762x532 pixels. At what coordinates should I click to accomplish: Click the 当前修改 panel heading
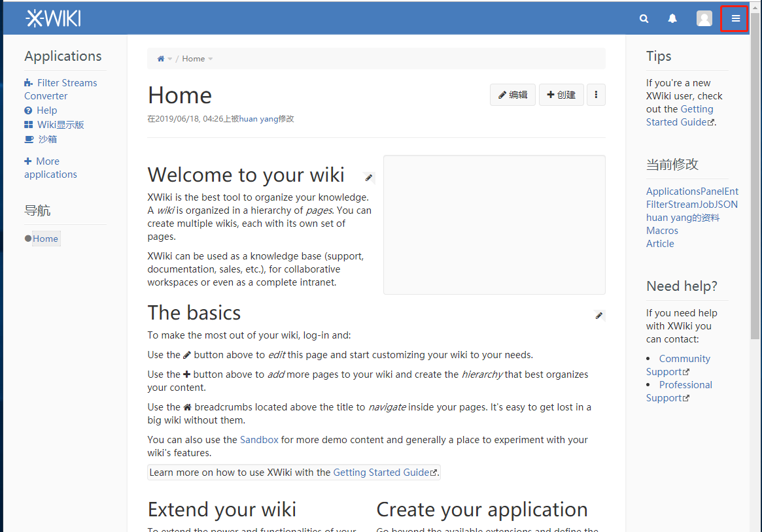point(672,165)
